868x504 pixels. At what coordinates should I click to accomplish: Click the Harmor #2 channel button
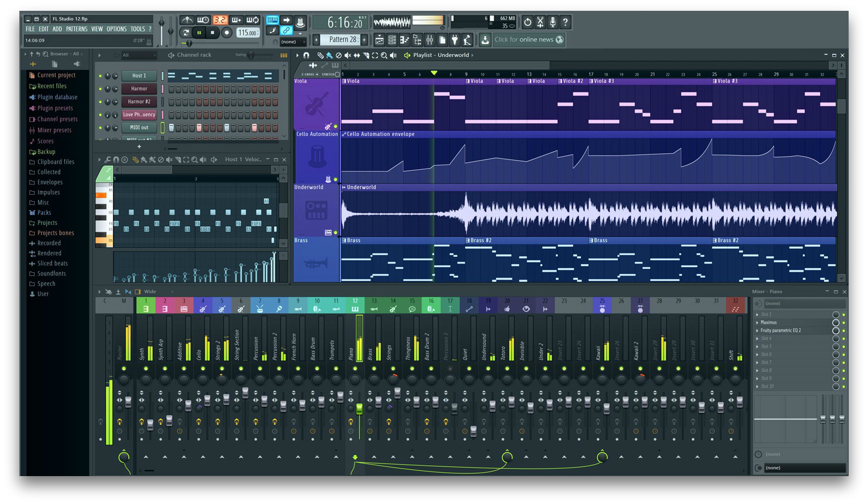[139, 102]
